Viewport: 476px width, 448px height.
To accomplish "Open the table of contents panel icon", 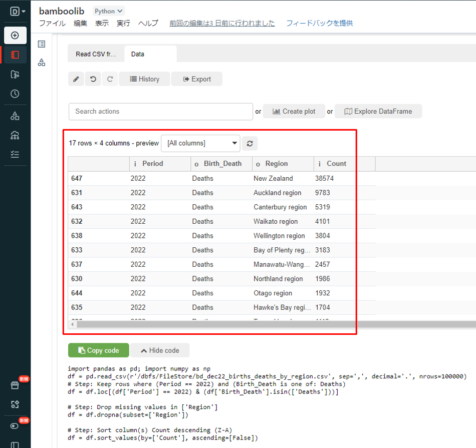I will pyautogui.click(x=42, y=44).
